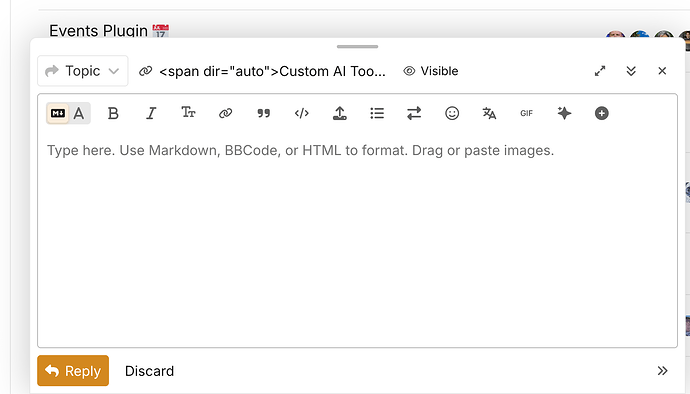Close the composer panel
The height and width of the screenshot is (394, 690).
tap(662, 71)
